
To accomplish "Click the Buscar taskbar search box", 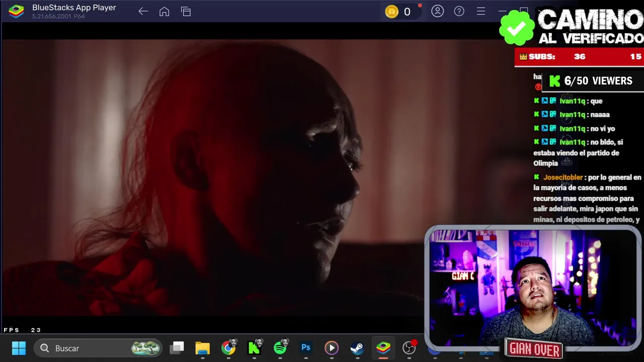I will click(98, 348).
